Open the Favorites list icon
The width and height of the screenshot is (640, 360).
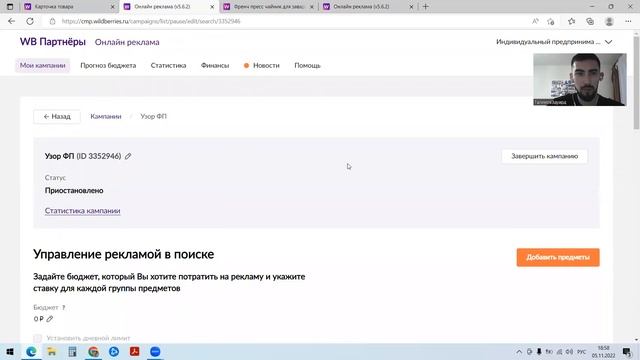571,21
